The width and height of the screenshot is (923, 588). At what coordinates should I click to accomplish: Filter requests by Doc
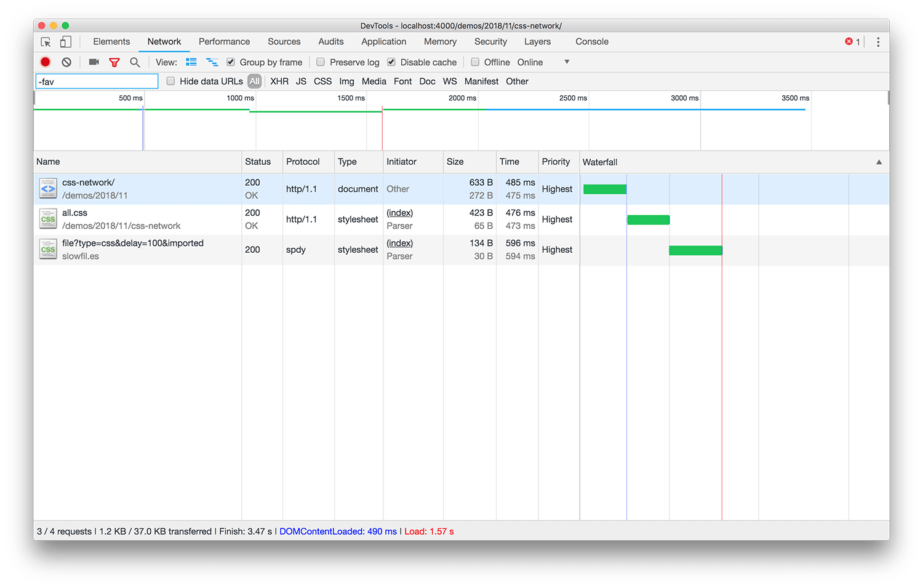click(x=427, y=81)
